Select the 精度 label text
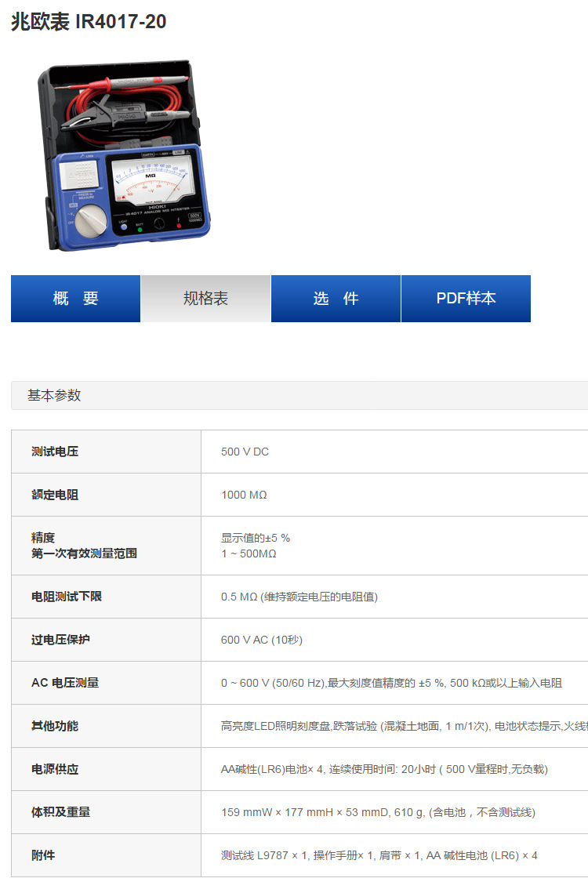This screenshot has height=889, width=588. [x=43, y=538]
